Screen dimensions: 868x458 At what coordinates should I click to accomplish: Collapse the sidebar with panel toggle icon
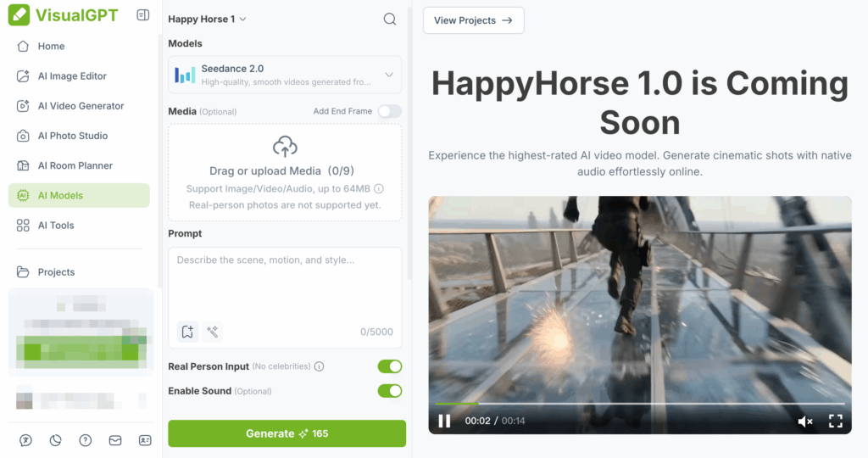pyautogui.click(x=142, y=15)
